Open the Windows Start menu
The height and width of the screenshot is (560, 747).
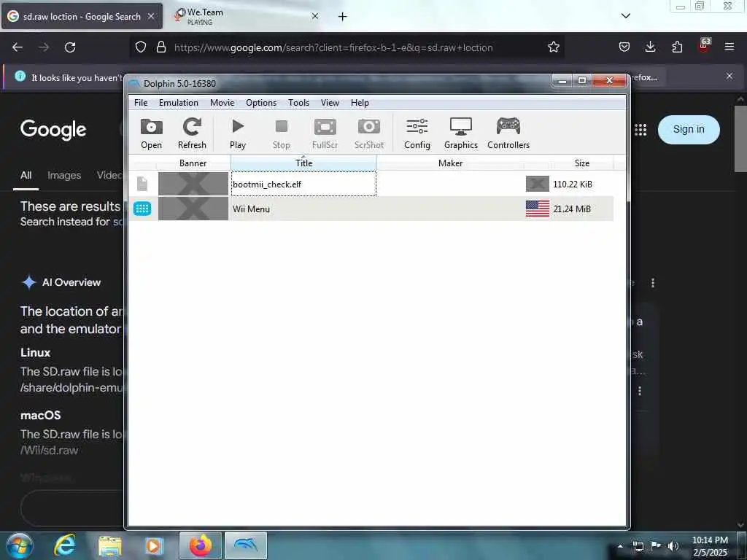[20, 545]
